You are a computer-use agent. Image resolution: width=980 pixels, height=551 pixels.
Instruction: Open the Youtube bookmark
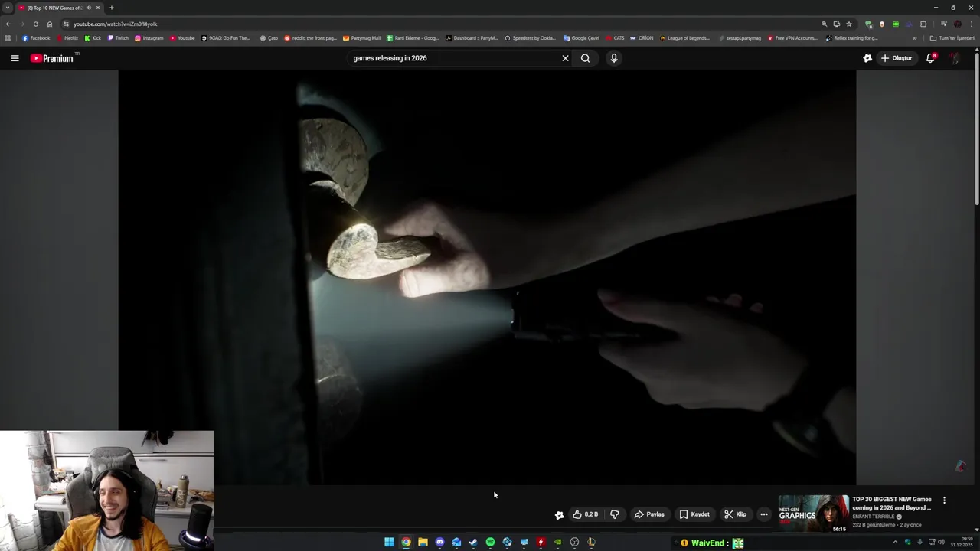(x=182, y=38)
